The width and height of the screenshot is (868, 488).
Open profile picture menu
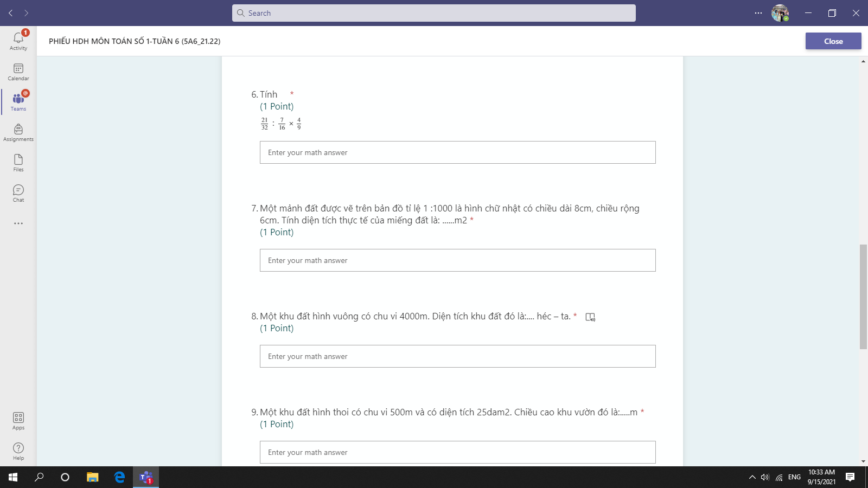780,13
